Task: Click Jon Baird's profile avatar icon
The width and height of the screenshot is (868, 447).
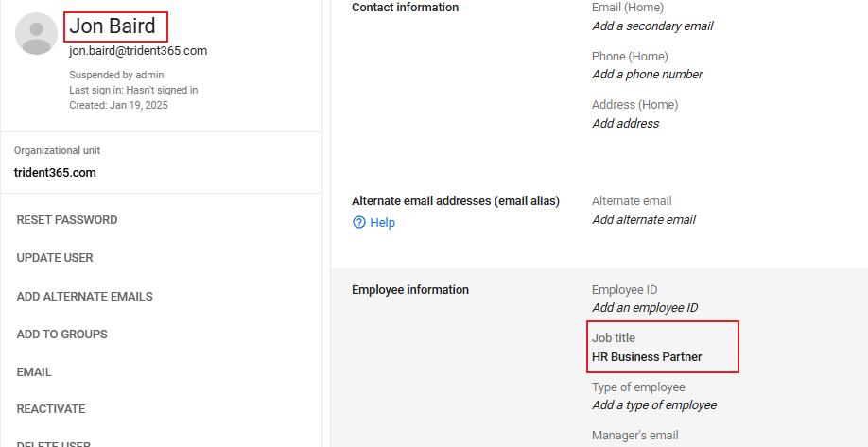Action: [36, 34]
